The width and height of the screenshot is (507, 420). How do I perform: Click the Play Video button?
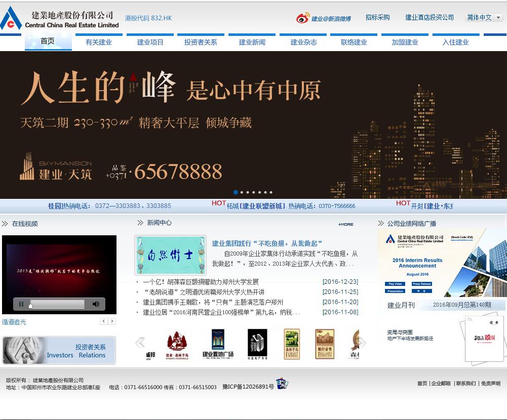pos(395,284)
